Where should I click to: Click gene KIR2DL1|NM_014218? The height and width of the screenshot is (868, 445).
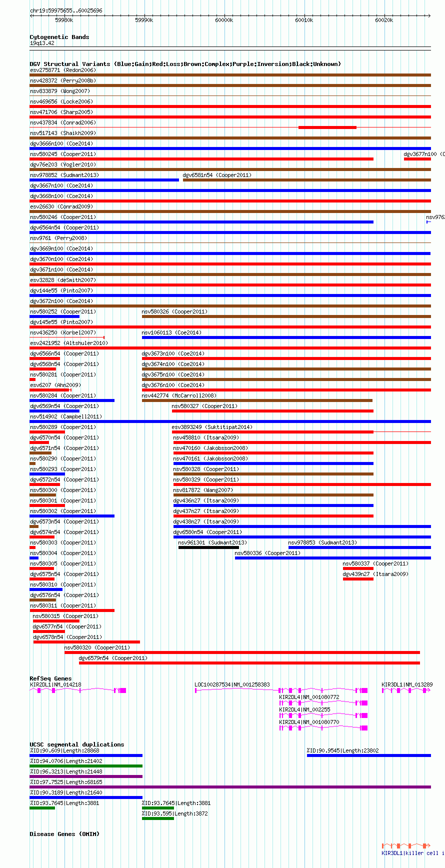point(78,690)
